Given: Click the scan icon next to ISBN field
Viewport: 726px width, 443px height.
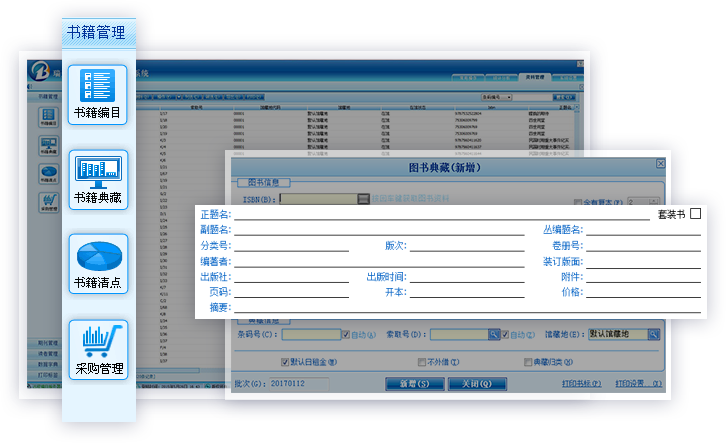Looking at the screenshot, I should coord(364,199).
